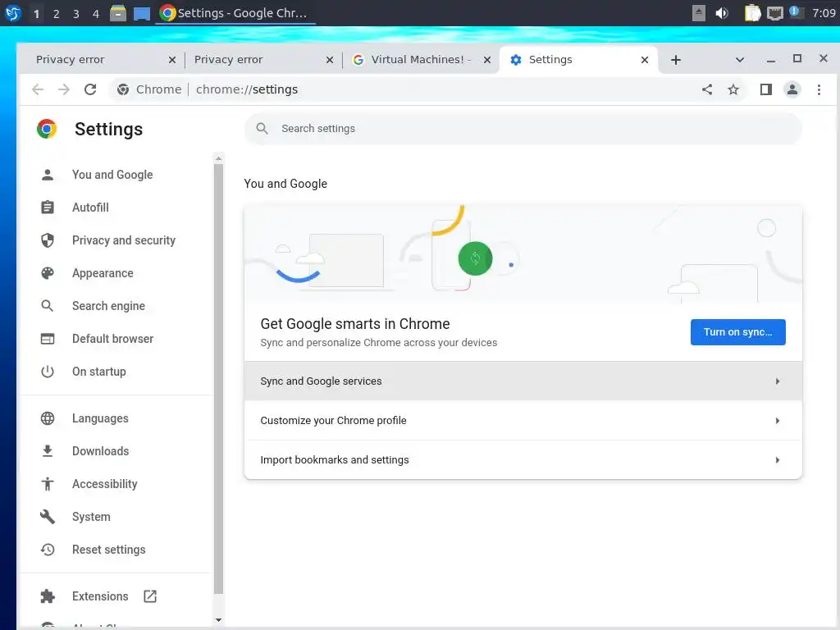Expand Customize your Chrome profile

(x=523, y=421)
